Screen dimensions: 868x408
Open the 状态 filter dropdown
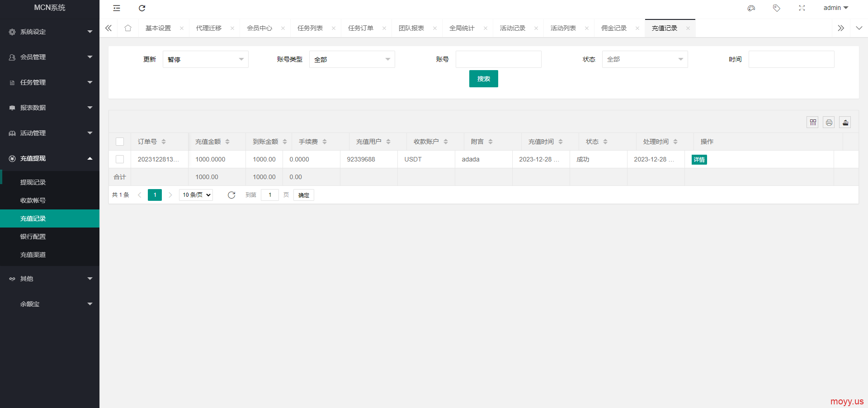645,59
